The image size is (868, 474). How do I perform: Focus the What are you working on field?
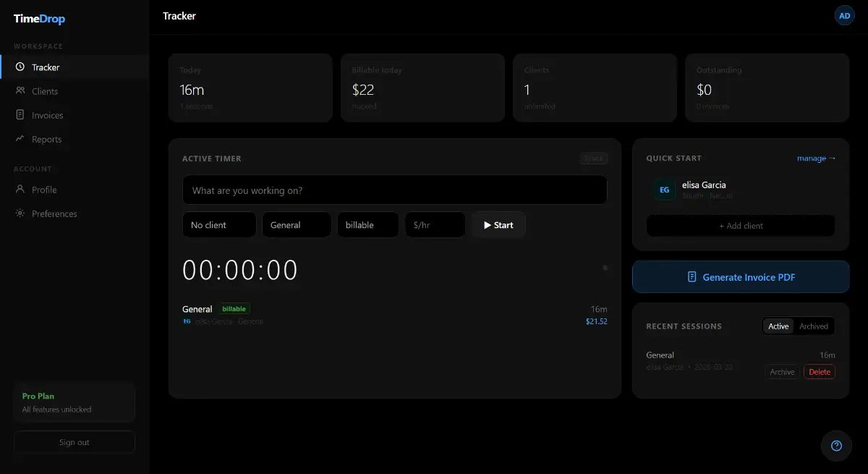[x=394, y=190]
